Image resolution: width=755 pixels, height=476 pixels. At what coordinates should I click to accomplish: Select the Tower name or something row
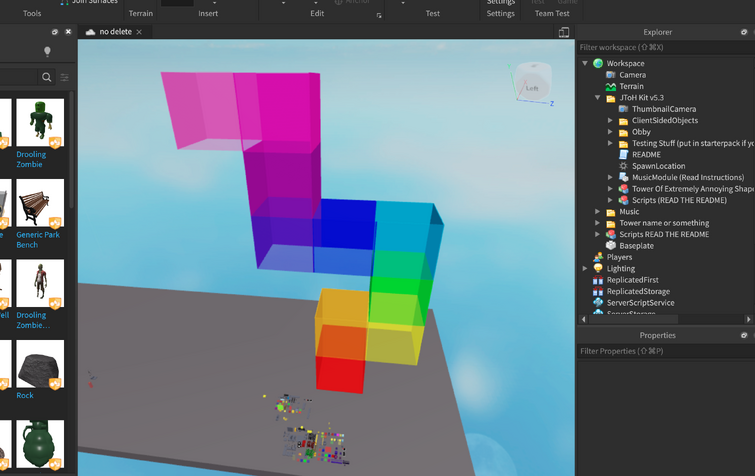click(x=666, y=223)
